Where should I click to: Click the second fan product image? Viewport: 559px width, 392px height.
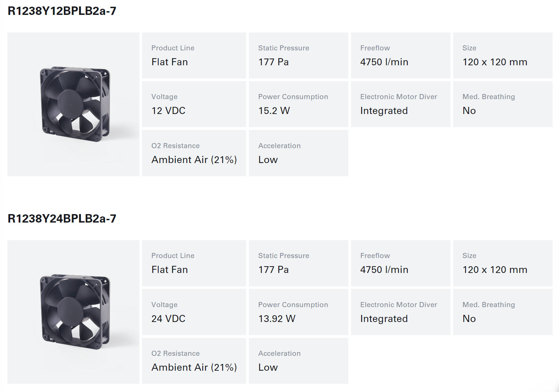pos(73,312)
